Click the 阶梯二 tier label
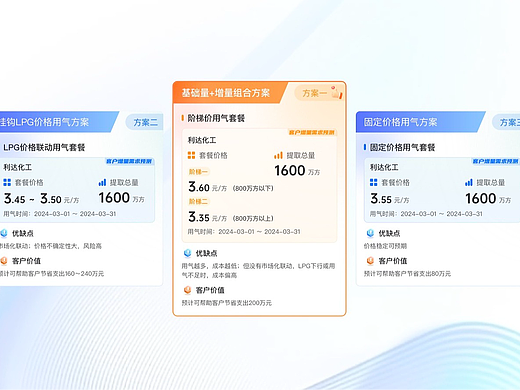520x390 pixels. point(198,201)
